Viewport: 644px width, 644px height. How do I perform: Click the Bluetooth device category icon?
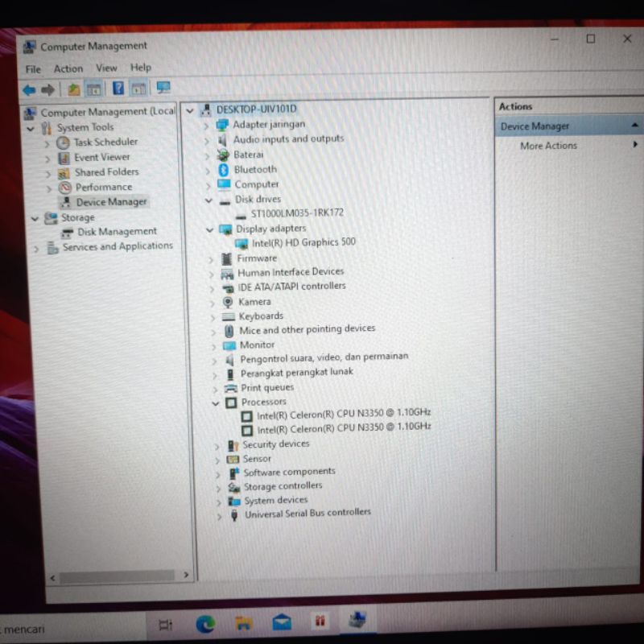[223, 170]
